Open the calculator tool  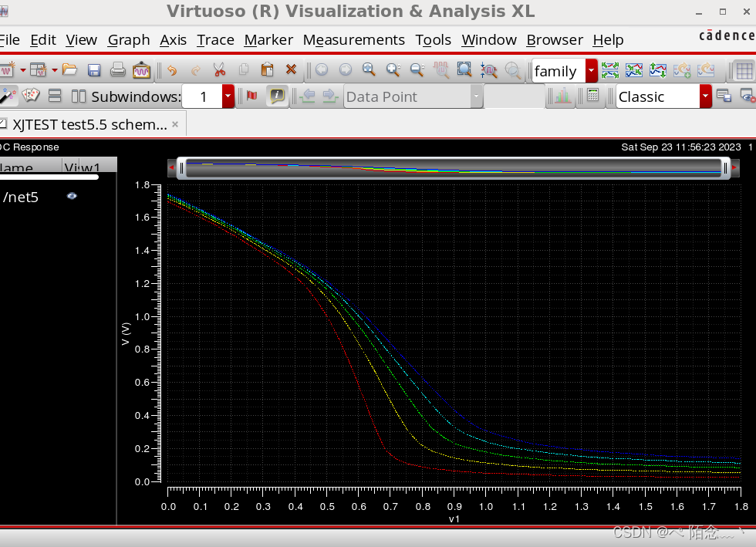(x=593, y=96)
